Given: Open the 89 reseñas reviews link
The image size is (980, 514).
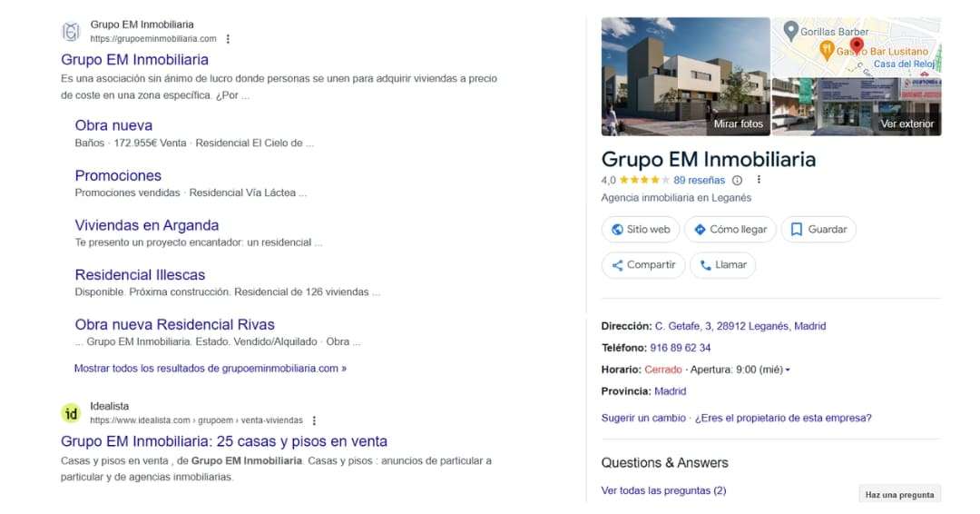Looking at the screenshot, I should [700, 180].
